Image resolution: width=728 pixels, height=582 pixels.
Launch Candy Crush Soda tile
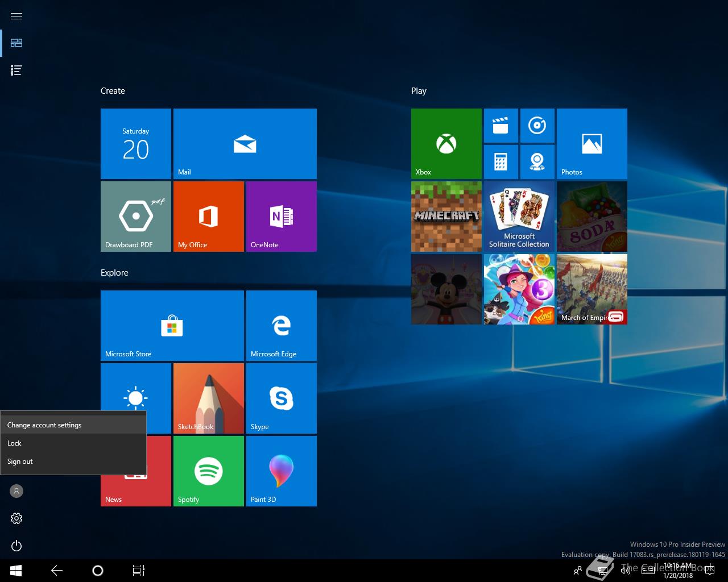click(x=592, y=217)
